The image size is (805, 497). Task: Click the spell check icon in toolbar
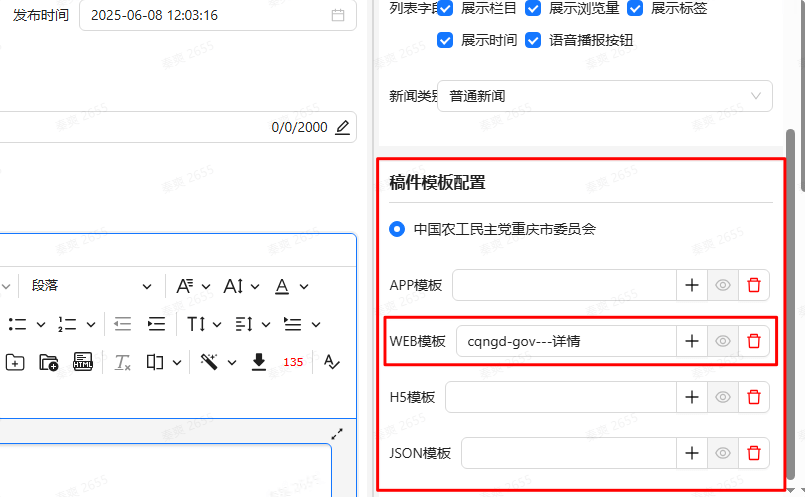(x=332, y=362)
